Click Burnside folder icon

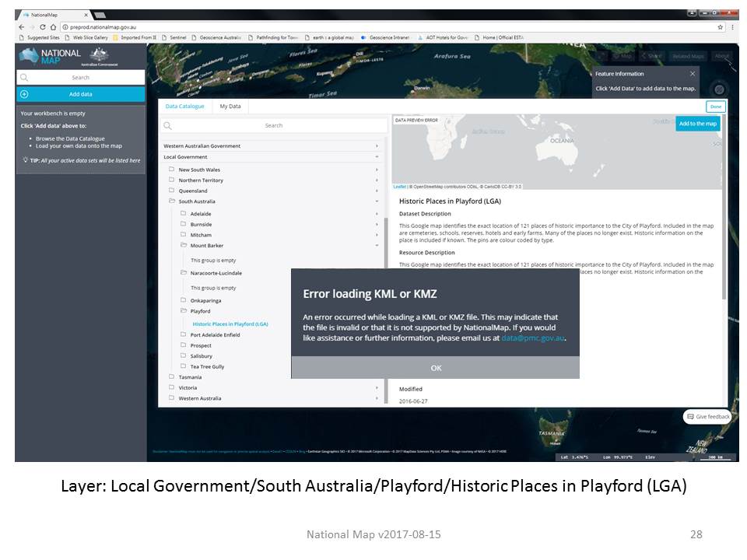184,224
